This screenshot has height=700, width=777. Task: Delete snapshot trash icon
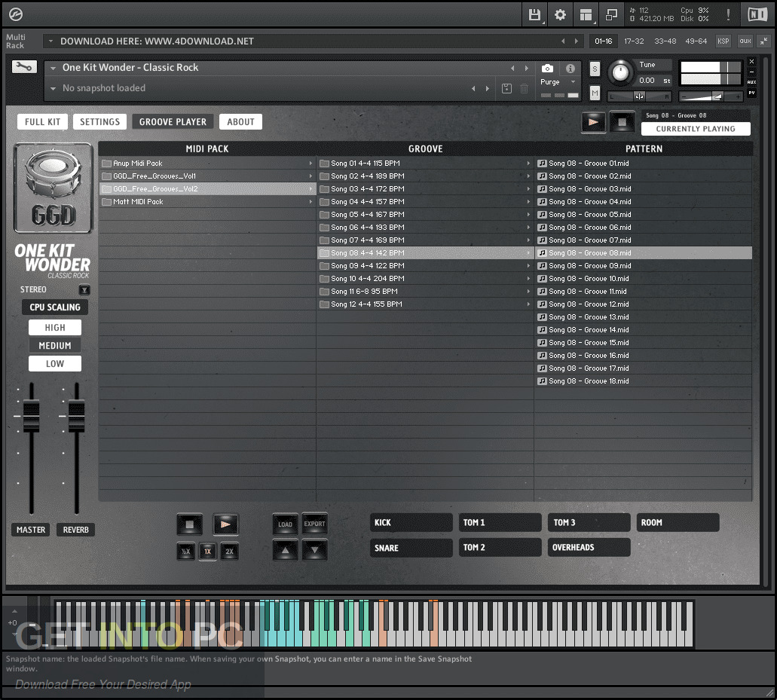tap(524, 89)
